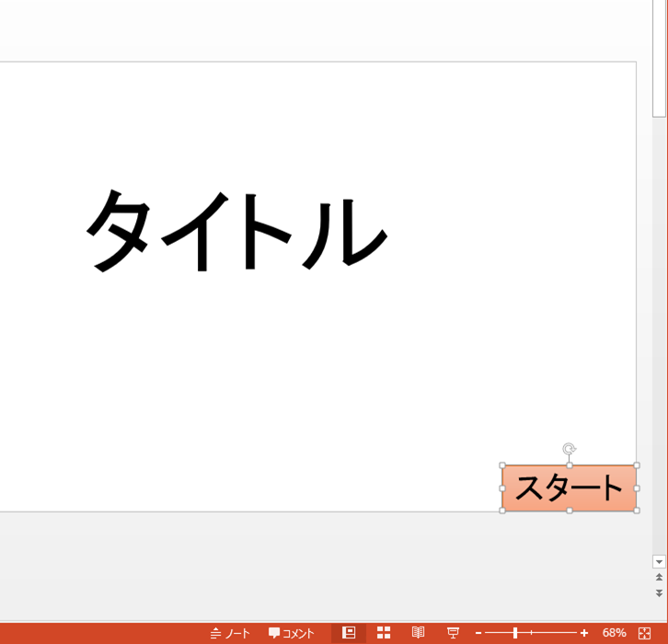The width and height of the screenshot is (668, 644).
Task: Toggle the ノート notes pane button
Action: coord(230,633)
